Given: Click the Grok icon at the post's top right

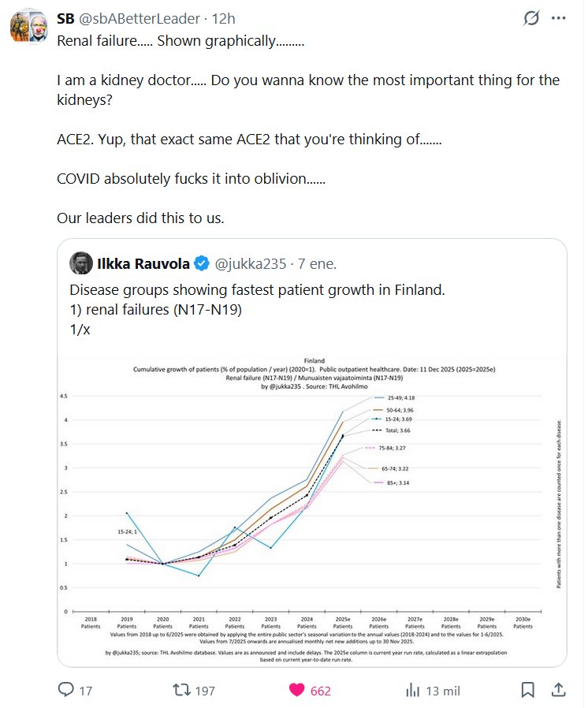Looking at the screenshot, I should 531,18.
